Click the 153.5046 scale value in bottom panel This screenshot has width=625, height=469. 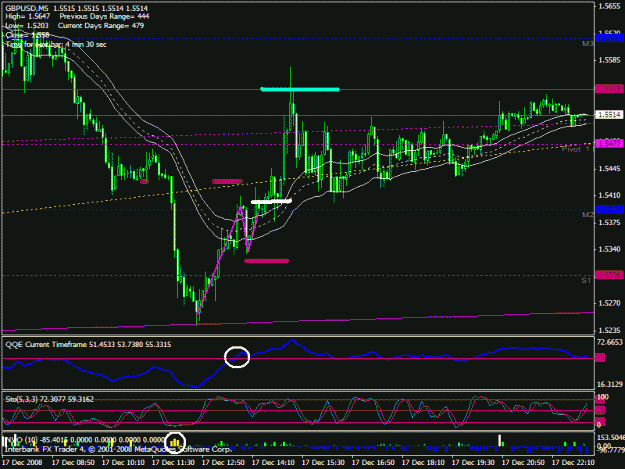610,438
